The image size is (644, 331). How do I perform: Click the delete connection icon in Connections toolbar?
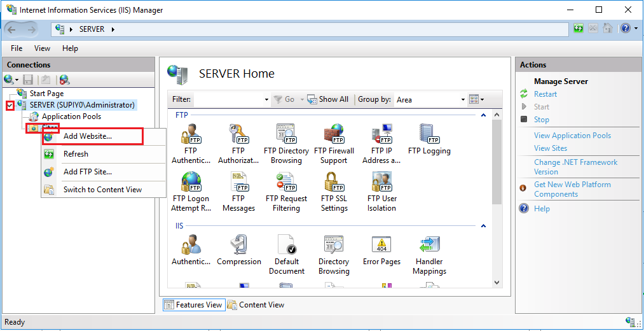[x=64, y=80]
